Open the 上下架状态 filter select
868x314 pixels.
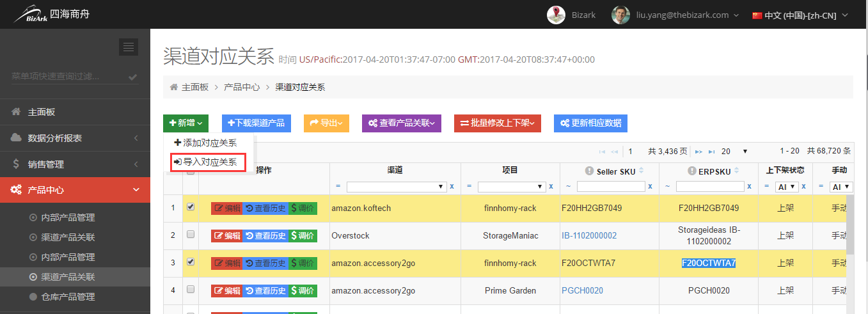coord(787,187)
